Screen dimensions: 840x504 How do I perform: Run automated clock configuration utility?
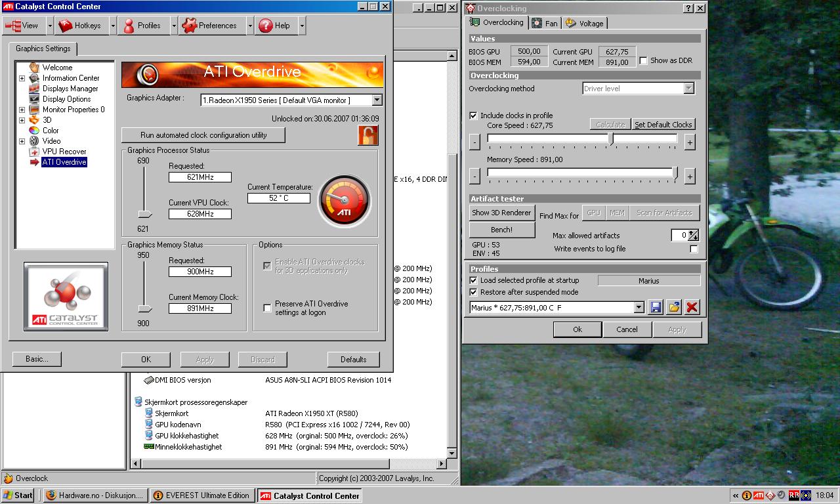click(203, 135)
